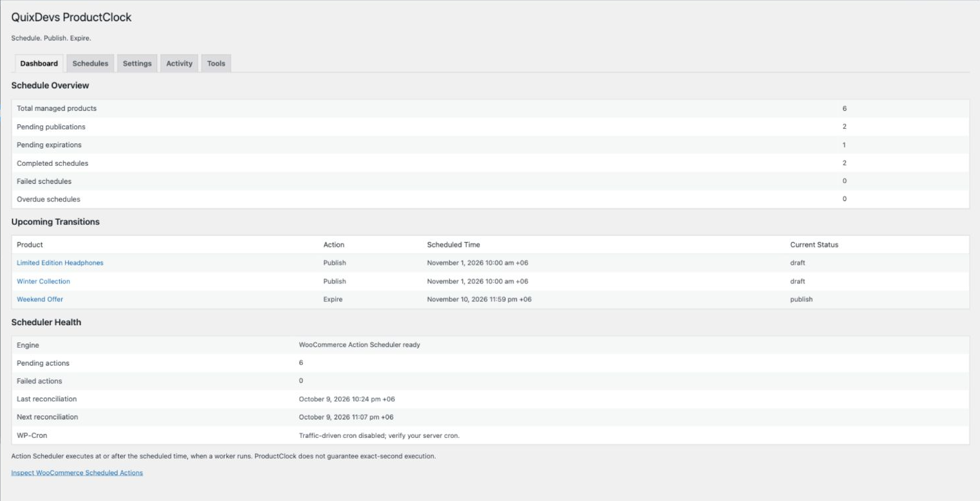The height and width of the screenshot is (501, 980).
Task: Select 'October 9, 2026 11:07 pm +06' value
Action: tap(346, 417)
